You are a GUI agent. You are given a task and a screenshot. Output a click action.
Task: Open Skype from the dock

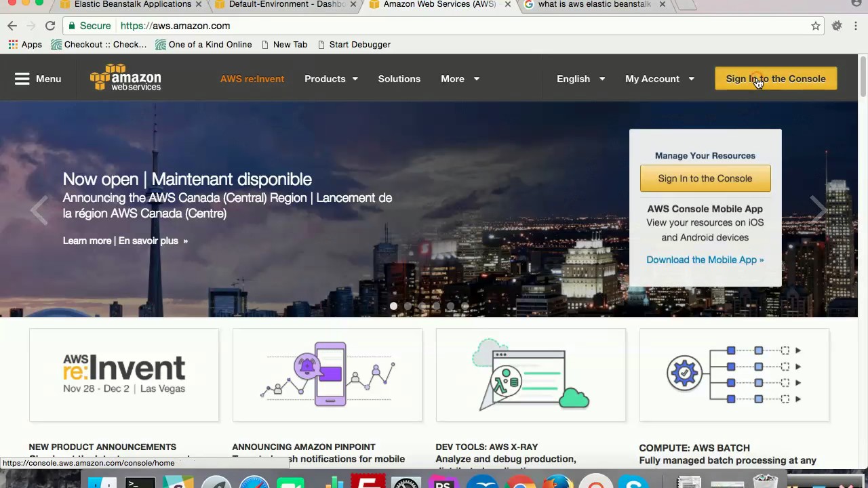[x=634, y=483]
